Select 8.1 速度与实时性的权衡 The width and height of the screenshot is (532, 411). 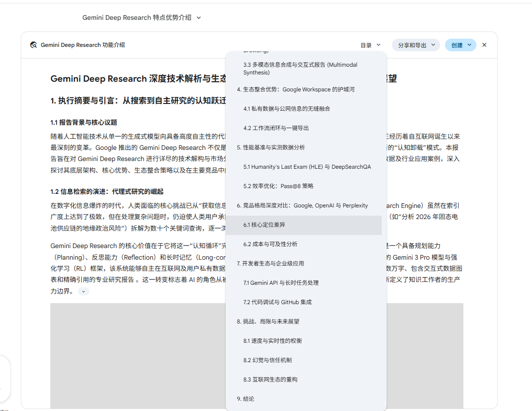[x=303, y=341]
